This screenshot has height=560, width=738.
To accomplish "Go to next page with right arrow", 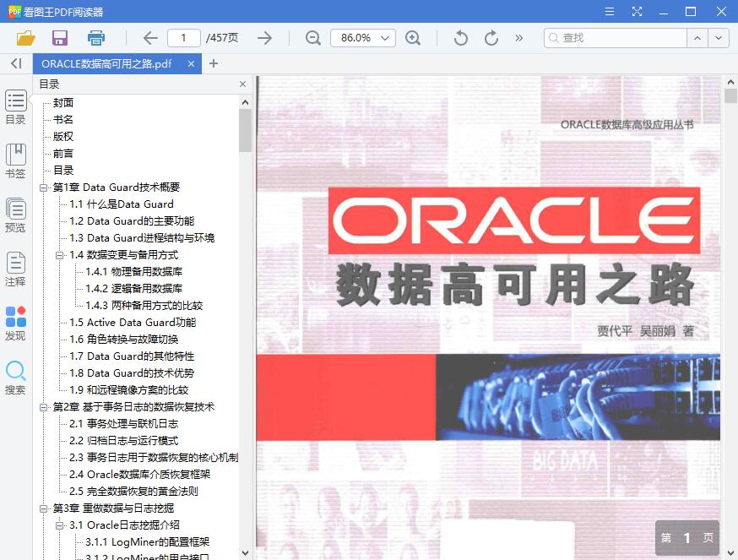I will tap(265, 38).
